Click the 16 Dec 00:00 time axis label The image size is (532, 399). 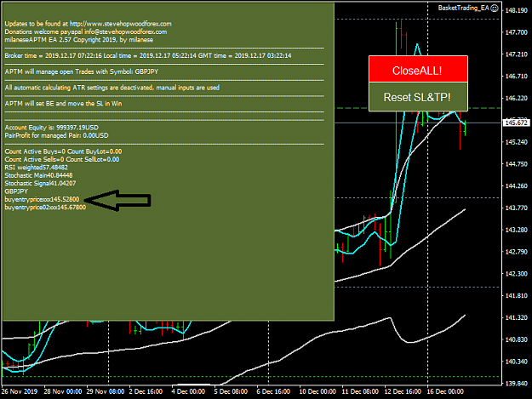[445, 391]
